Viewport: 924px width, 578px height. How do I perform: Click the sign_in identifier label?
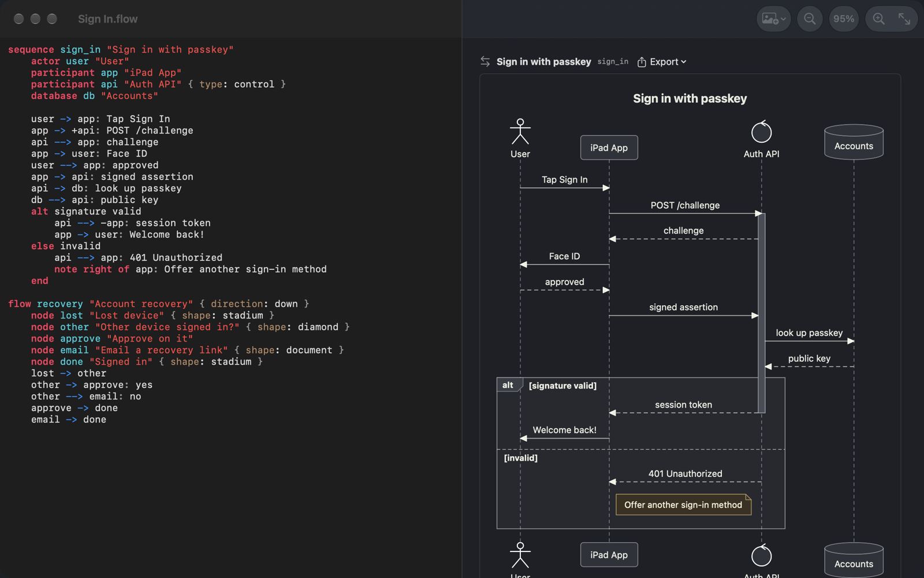coord(613,61)
